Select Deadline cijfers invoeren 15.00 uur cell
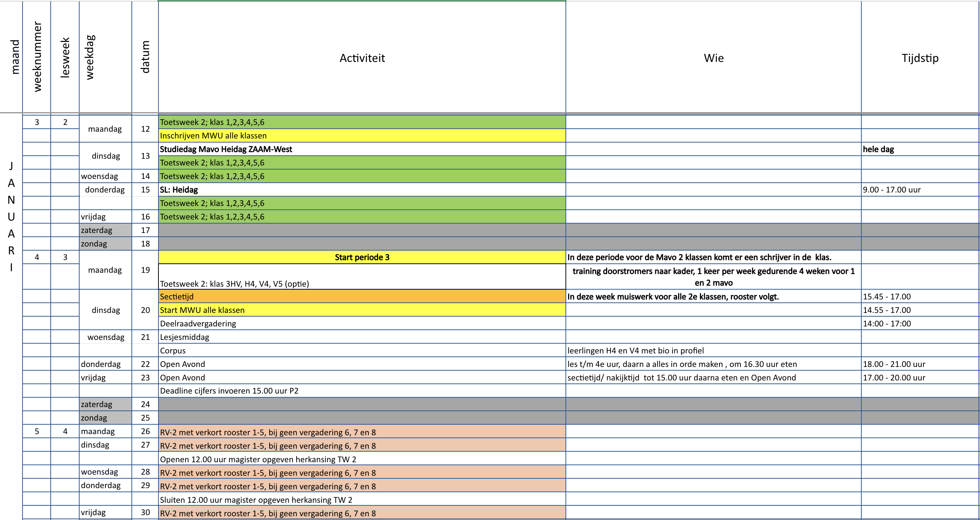Image resolution: width=980 pixels, height=520 pixels. pos(362,391)
